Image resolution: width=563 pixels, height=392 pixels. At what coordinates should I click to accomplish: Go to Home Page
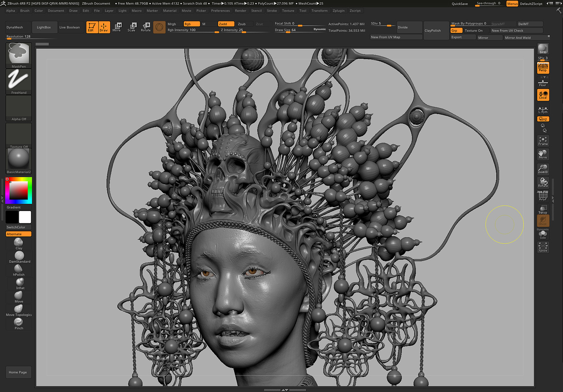pos(19,372)
